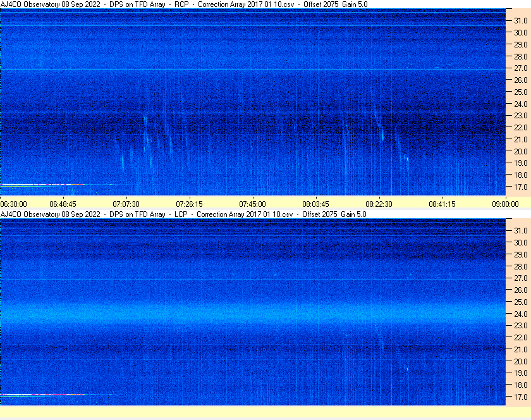Click the 23.0 frequency label on LCP plot
Screen dimensions: 531x420
click(521, 326)
